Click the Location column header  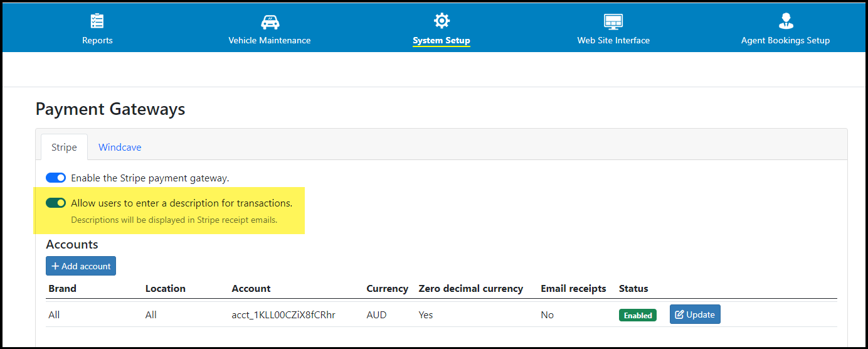tap(166, 289)
